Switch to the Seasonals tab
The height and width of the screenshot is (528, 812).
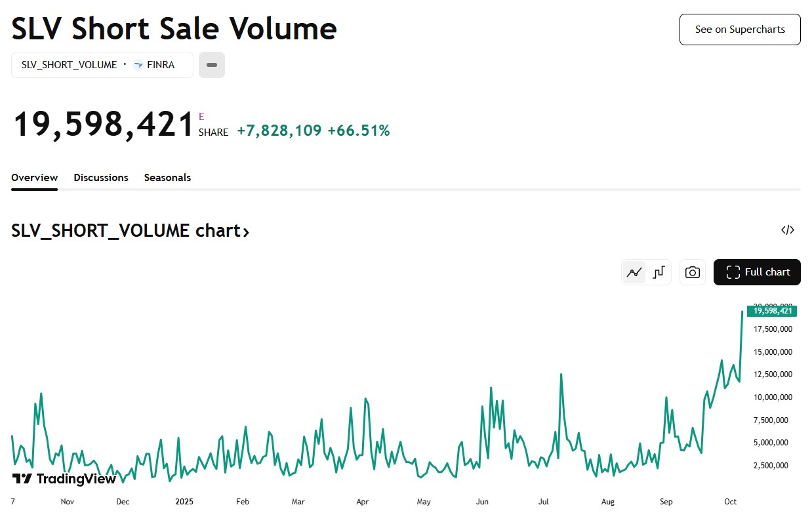(167, 178)
